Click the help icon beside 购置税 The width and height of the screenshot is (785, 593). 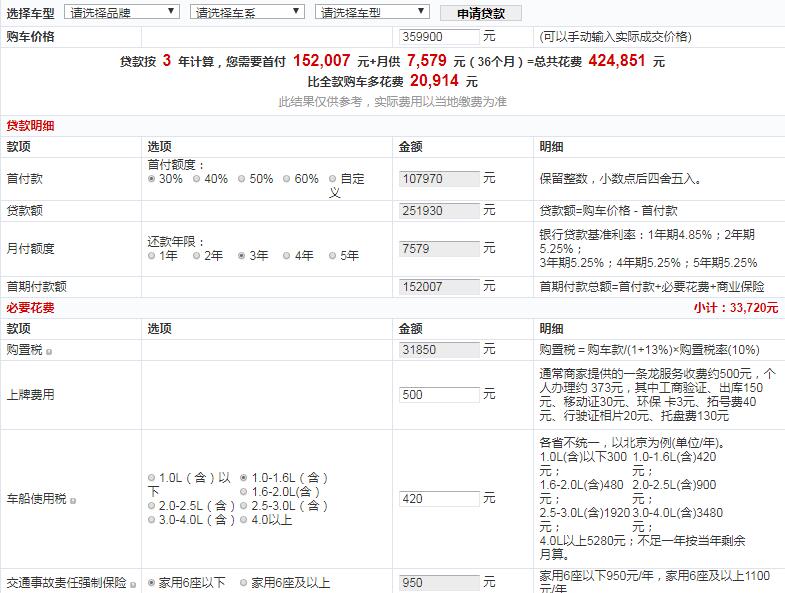(x=49, y=352)
